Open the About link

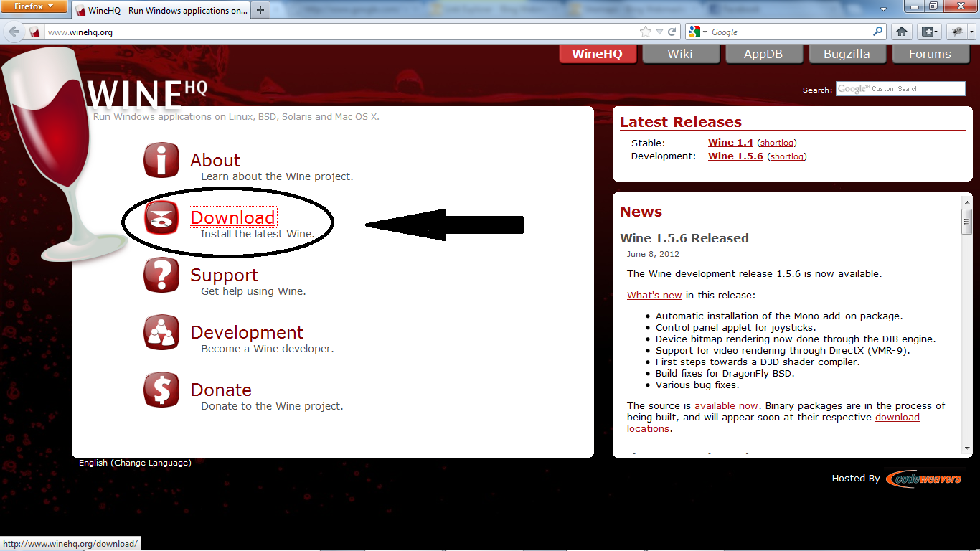tap(215, 160)
